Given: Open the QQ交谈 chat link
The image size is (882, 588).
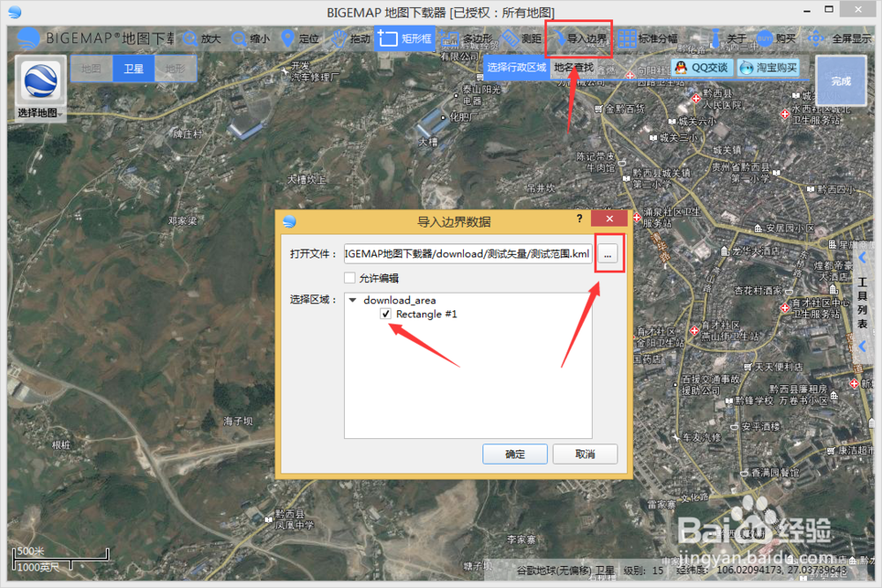Looking at the screenshot, I should click(x=701, y=68).
